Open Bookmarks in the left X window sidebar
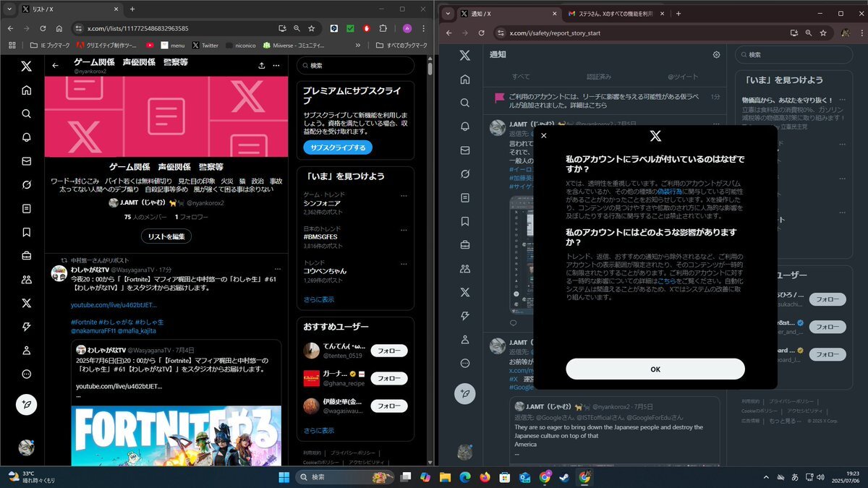The width and height of the screenshot is (868, 488). tap(26, 232)
